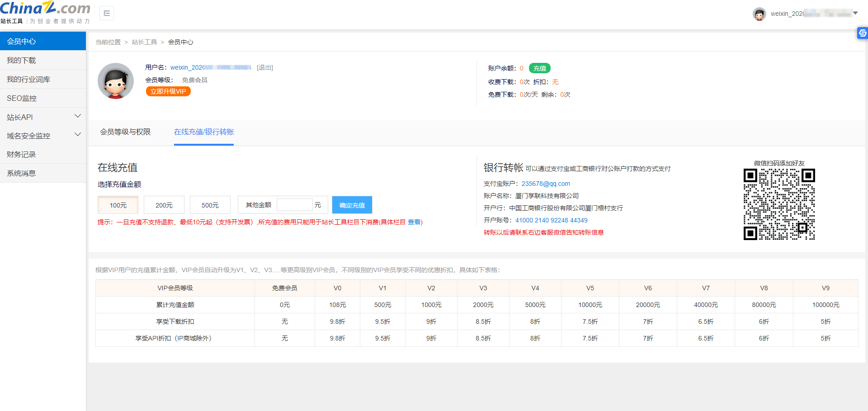
Task: Select SEO监控 in the sidebar
Action: (43, 98)
